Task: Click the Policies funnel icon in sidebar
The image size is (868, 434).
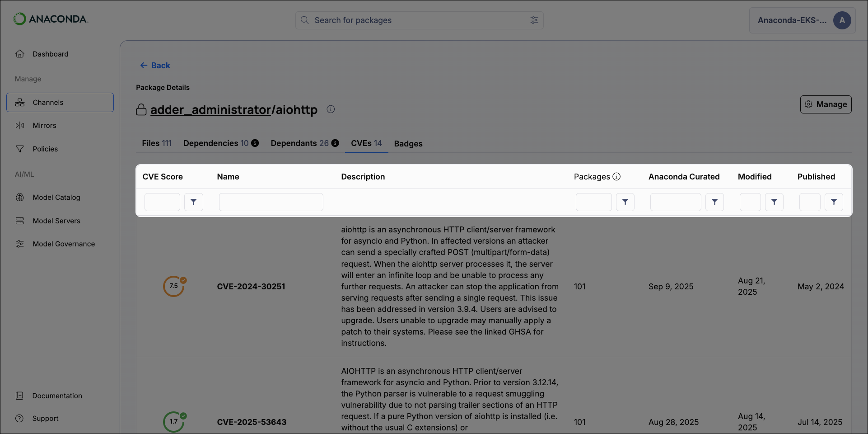Action: pyautogui.click(x=20, y=149)
